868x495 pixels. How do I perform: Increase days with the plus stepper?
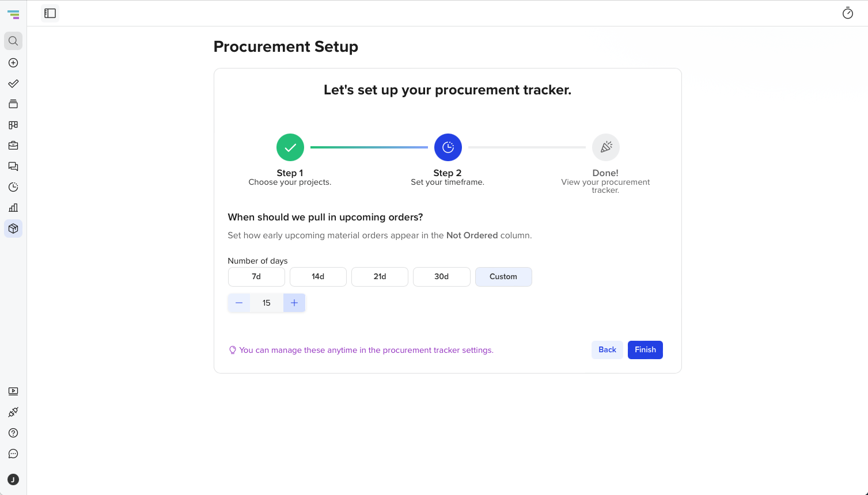coord(294,303)
